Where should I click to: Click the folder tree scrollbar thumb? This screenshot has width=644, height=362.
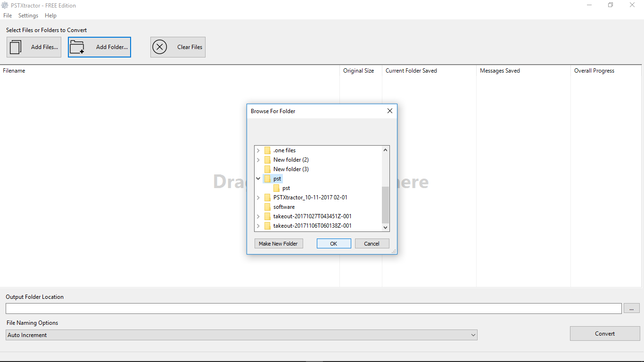click(x=385, y=205)
